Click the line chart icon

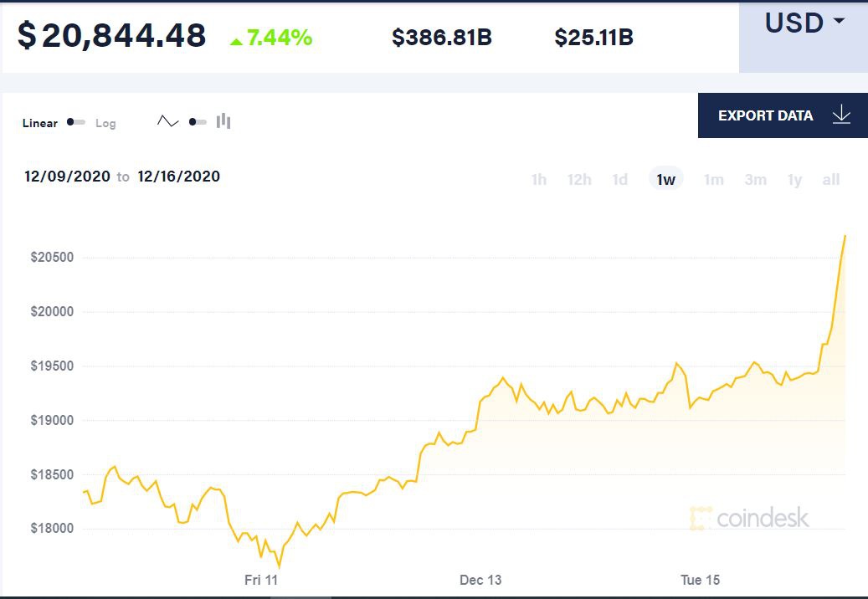tap(167, 121)
